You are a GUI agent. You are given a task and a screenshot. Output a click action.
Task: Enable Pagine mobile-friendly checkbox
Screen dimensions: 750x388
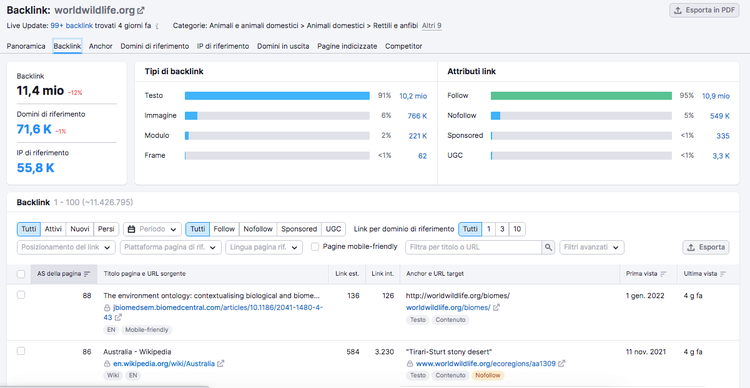tap(315, 247)
